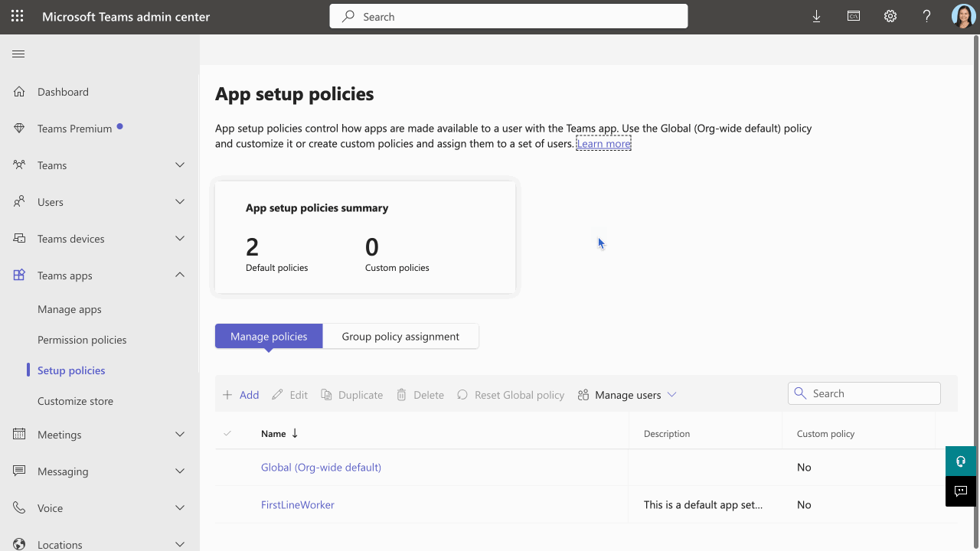
Task: Click the teal help headset icon
Action: 961,461
